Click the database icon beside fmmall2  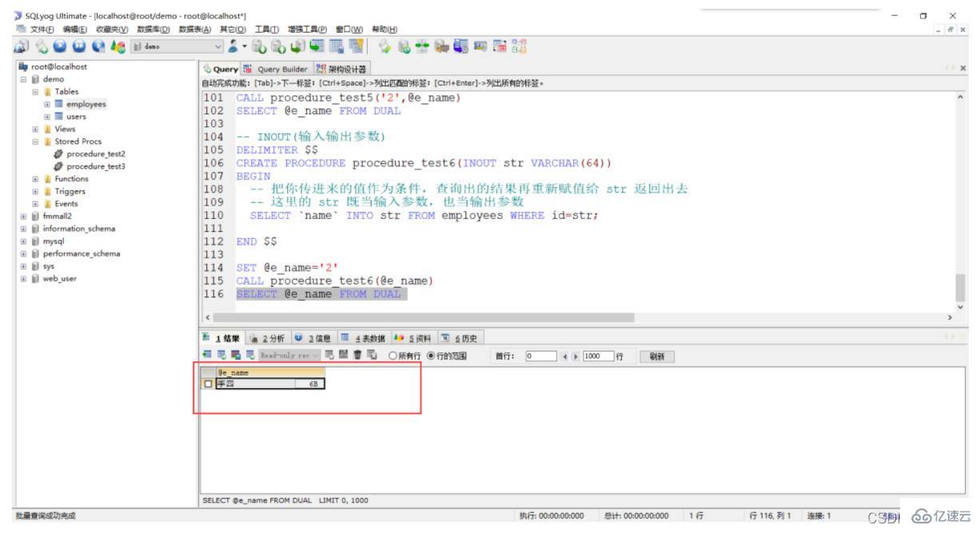[34, 217]
